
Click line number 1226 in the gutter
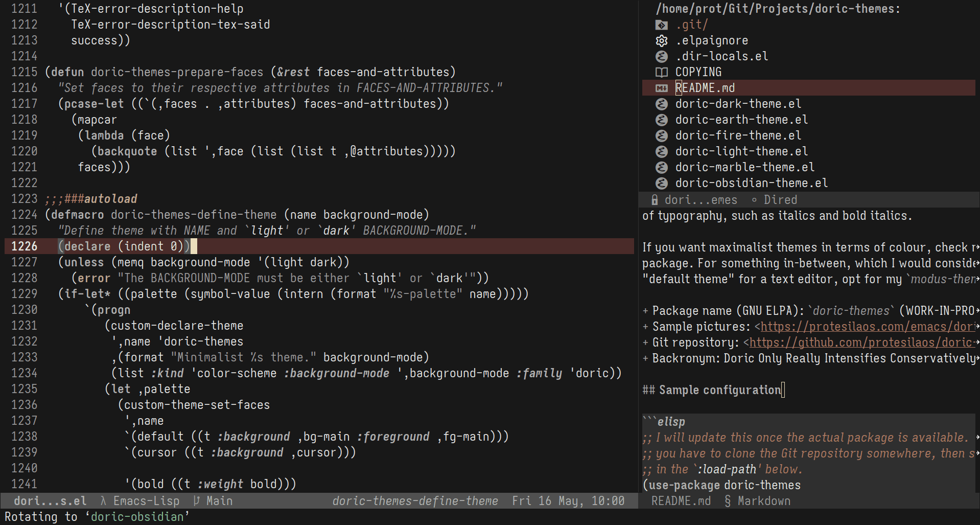point(25,246)
